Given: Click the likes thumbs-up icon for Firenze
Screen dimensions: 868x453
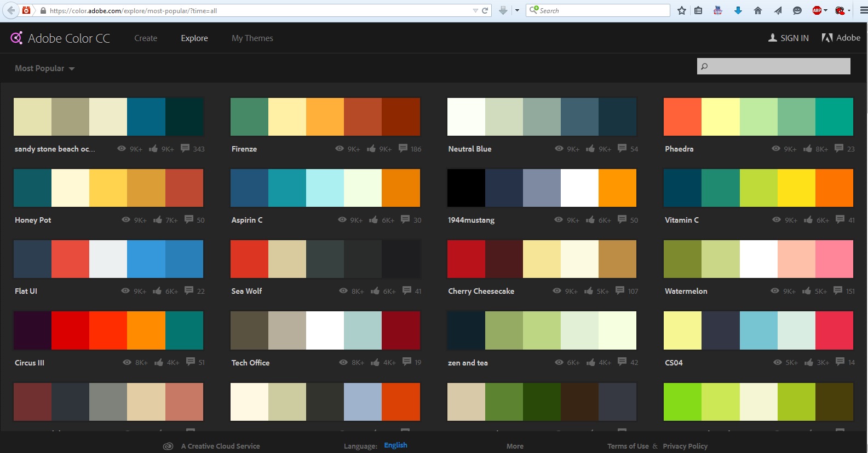Looking at the screenshot, I should [371, 149].
